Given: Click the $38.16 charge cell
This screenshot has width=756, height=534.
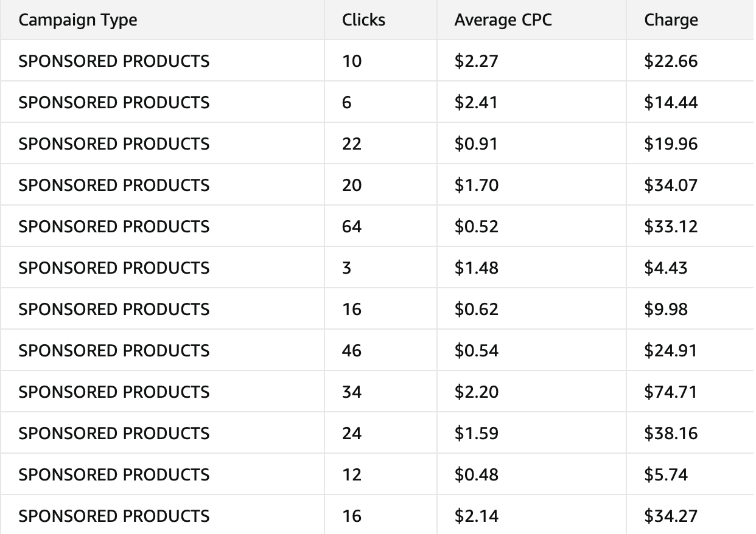Looking at the screenshot, I should [x=671, y=434].
